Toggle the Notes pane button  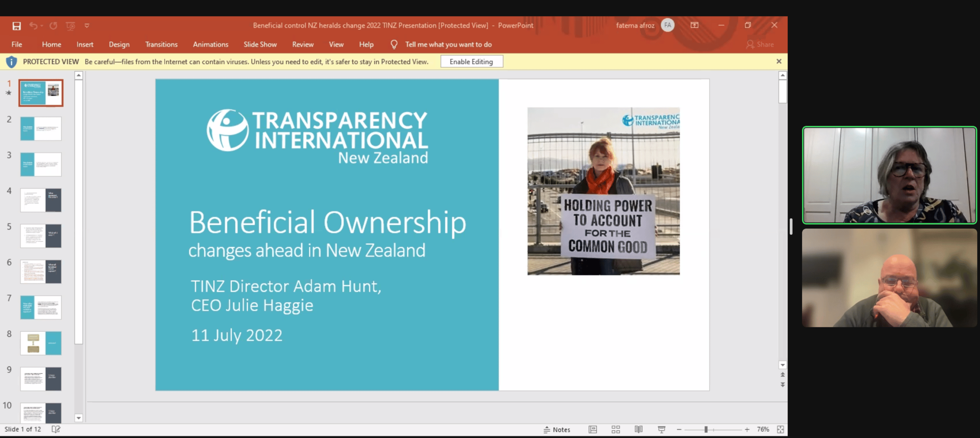coord(557,430)
